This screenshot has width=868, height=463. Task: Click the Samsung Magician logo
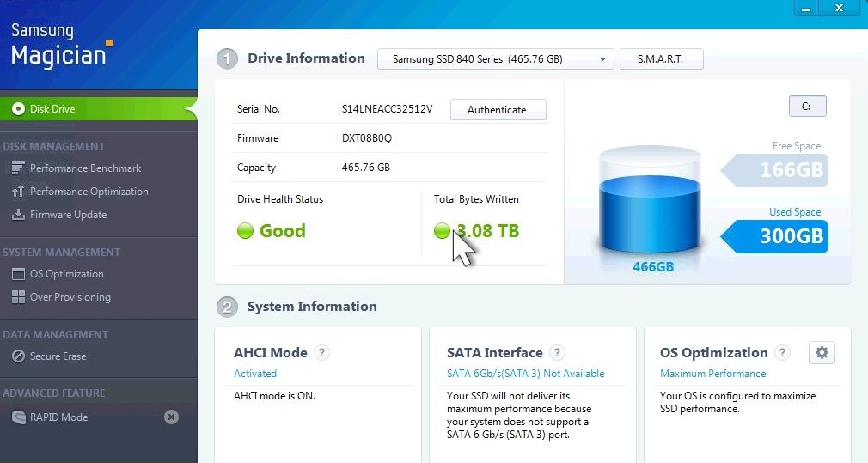coord(61,46)
